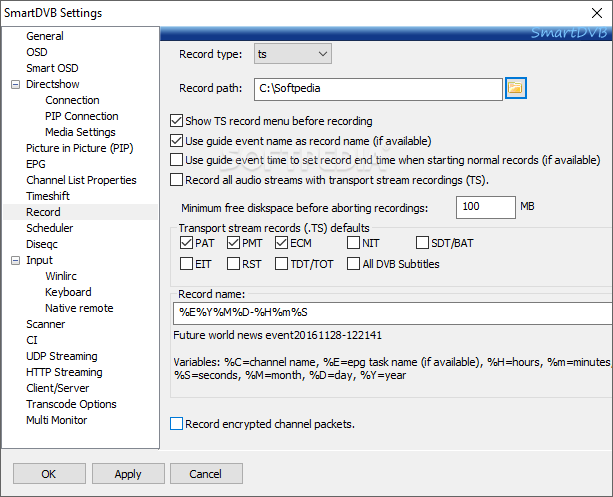Open Transcode Options page
Screen dimensions: 613x497
coord(71,404)
